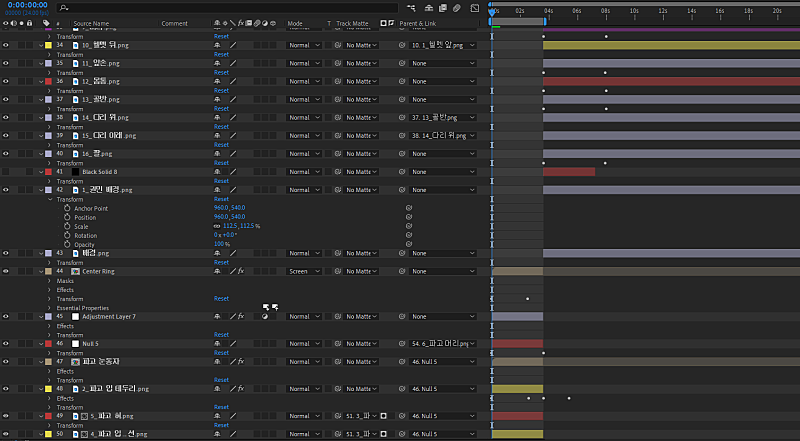The height and width of the screenshot is (441, 800).
Task: Toggle adjustment layer switch on Adjustment Layer 7
Action: 265,316
